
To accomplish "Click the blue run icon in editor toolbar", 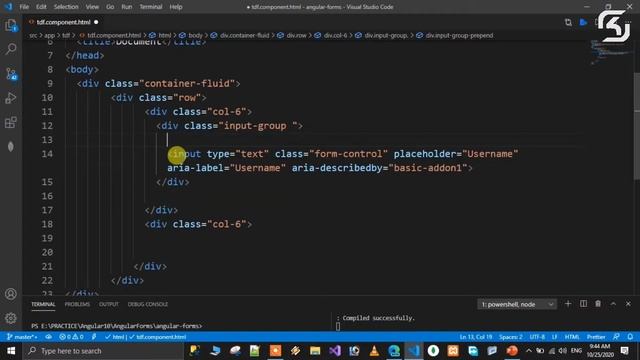I will coord(583,22).
